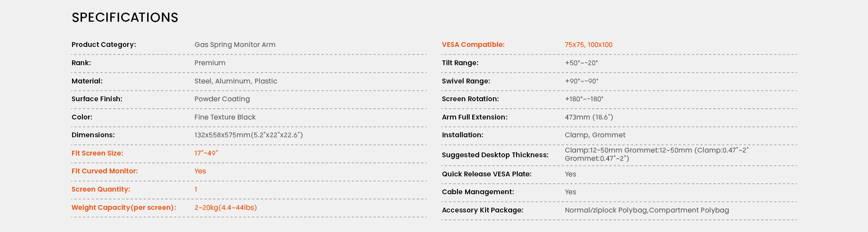The width and height of the screenshot is (868, 232).
Task: Click the Clamp, Grommet installation value
Action: (595, 135)
